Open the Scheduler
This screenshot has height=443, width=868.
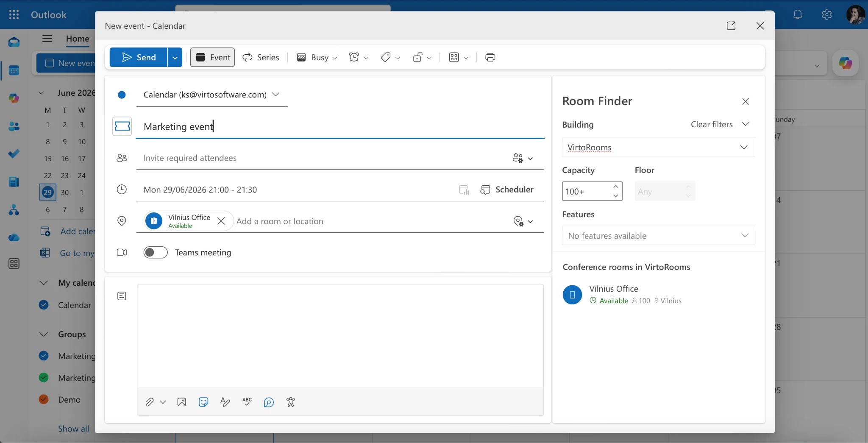(507, 189)
